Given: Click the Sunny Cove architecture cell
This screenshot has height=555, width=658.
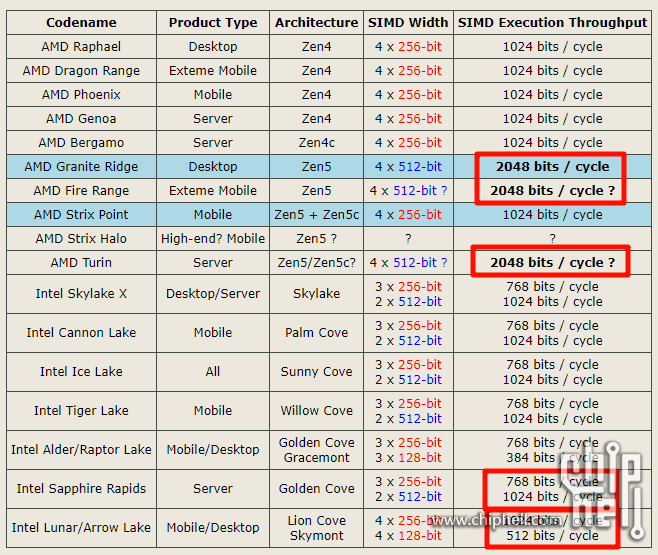Looking at the screenshot, I should point(316,372).
